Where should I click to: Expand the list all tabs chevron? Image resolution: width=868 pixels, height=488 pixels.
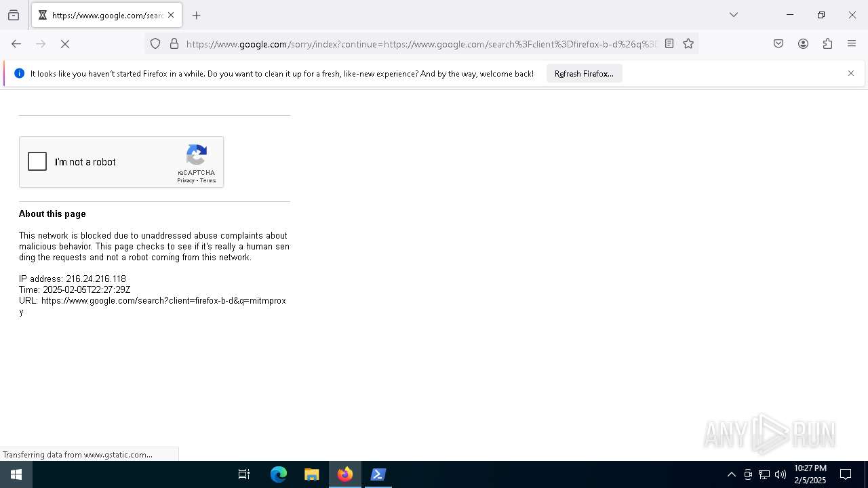pyautogui.click(x=734, y=15)
